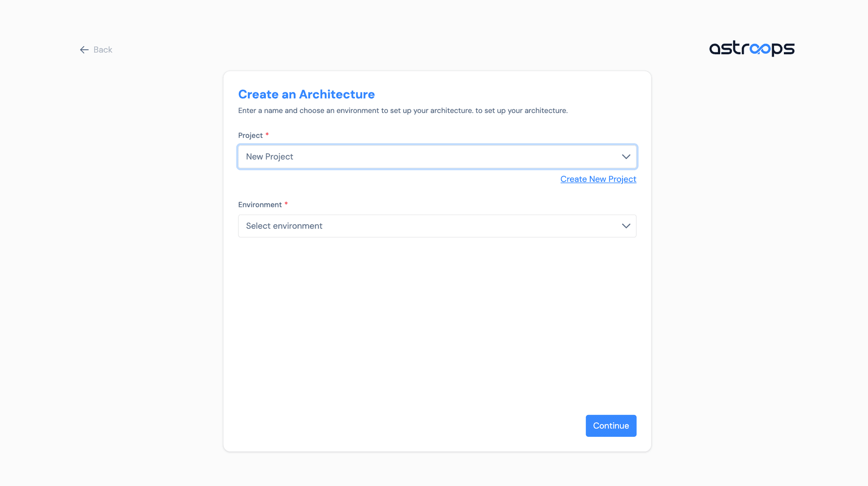868x486 pixels.
Task: Click the Project dropdown chevron
Action: point(626,156)
